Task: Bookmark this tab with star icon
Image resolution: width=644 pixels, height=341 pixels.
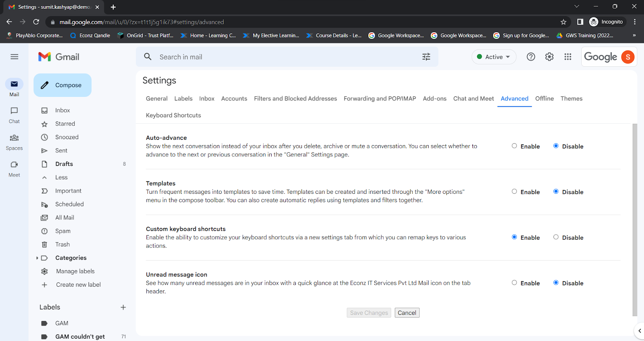Action: [563, 22]
